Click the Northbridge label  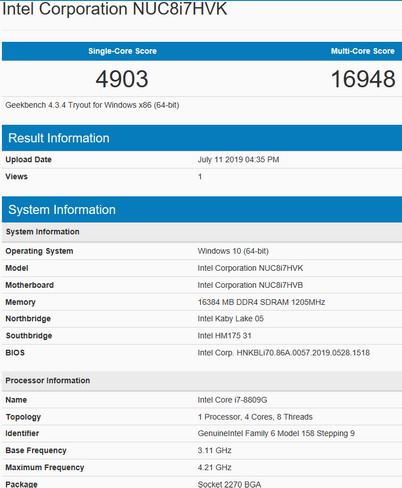click(28, 319)
